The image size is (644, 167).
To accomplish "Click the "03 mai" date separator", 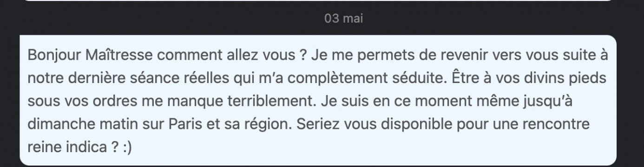I will (344, 19).
